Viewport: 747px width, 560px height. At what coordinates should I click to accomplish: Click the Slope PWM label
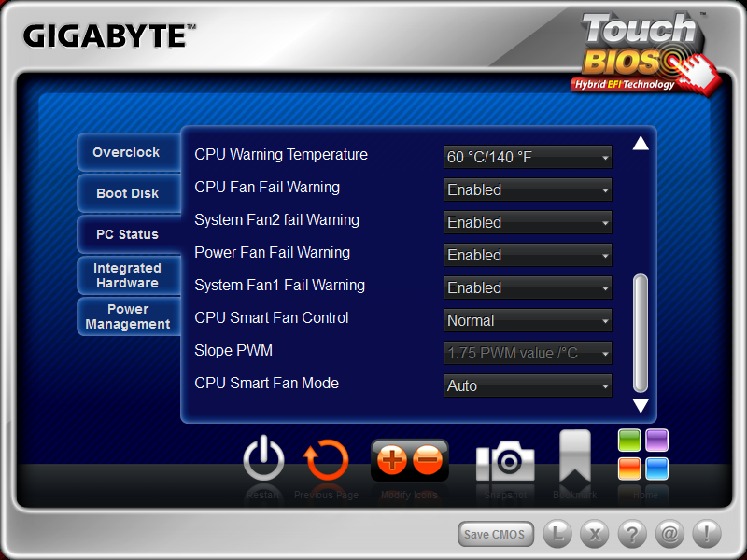[x=233, y=351]
